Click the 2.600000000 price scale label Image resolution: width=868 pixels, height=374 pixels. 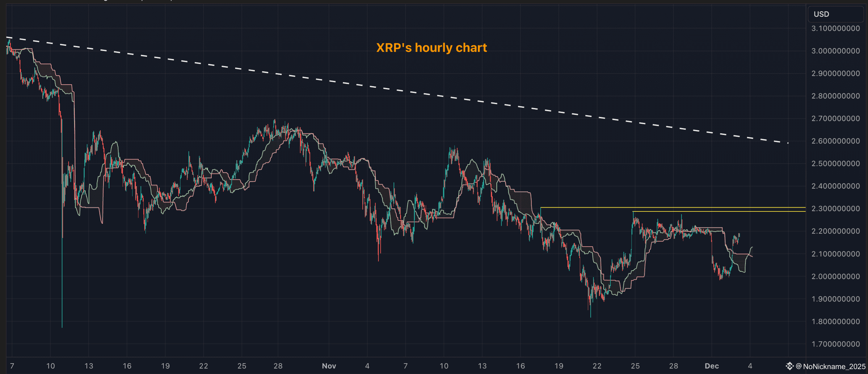[x=835, y=141]
